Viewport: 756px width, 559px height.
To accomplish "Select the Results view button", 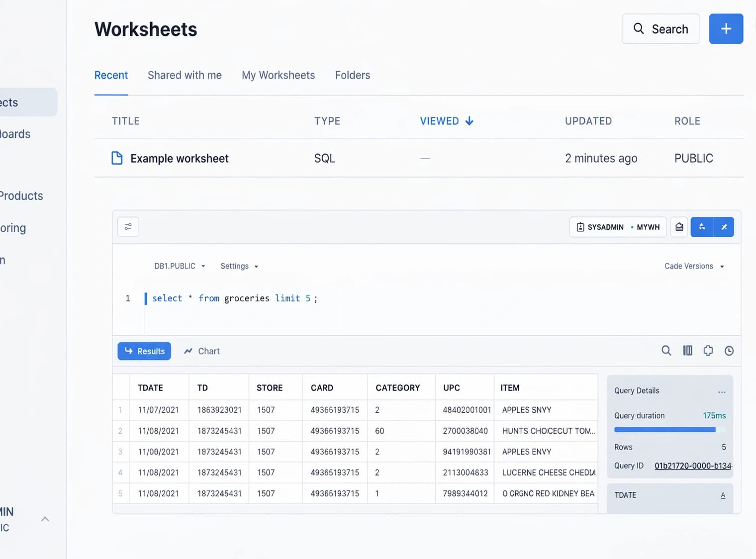I will tap(144, 351).
